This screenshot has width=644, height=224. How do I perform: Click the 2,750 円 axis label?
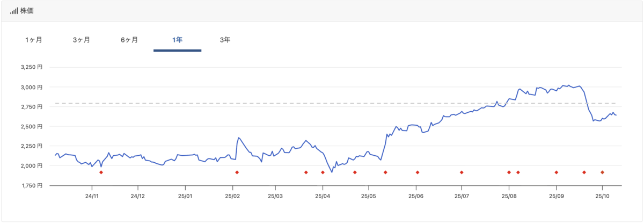(31, 107)
